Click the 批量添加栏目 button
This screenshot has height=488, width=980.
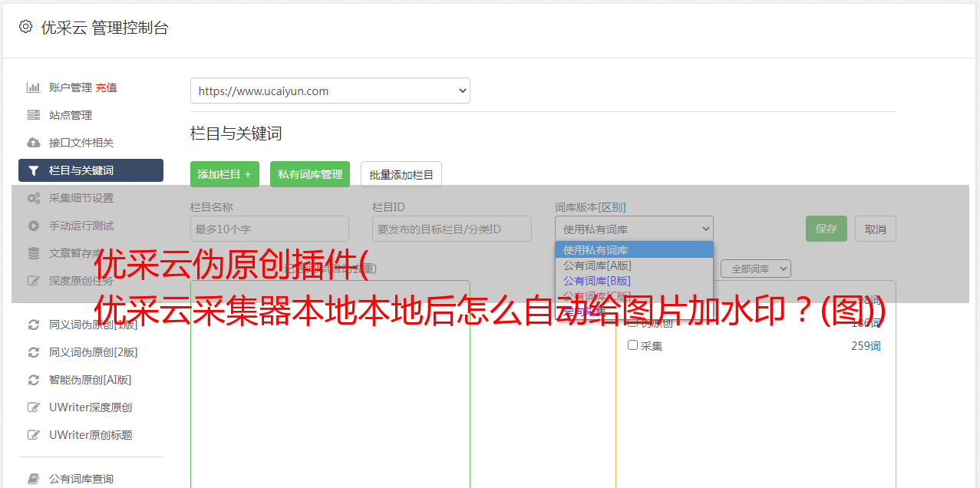pos(401,174)
